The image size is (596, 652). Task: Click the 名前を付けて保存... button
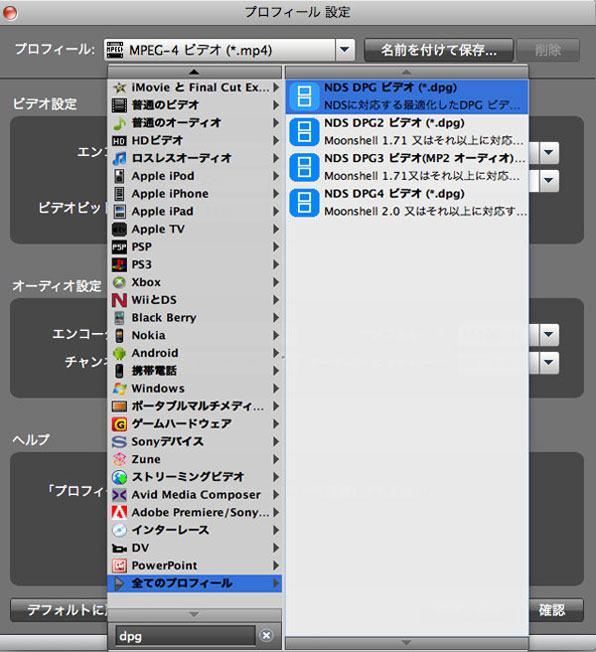[x=439, y=50]
